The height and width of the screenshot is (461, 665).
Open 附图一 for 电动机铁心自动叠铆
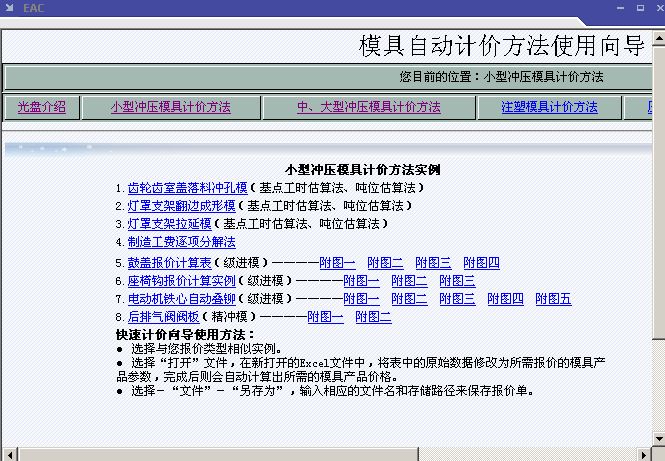point(361,299)
